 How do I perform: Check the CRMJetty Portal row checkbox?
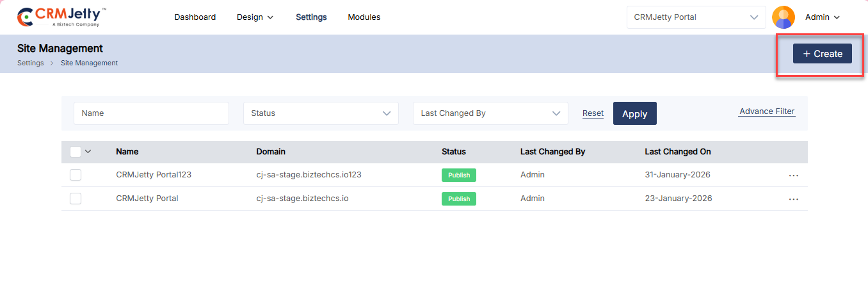point(76,199)
